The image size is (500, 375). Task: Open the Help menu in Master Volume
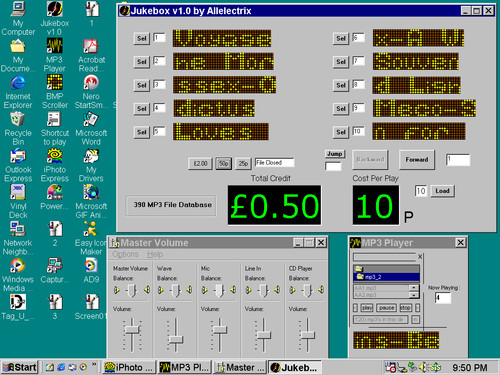pyautogui.click(x=155, y=254)
